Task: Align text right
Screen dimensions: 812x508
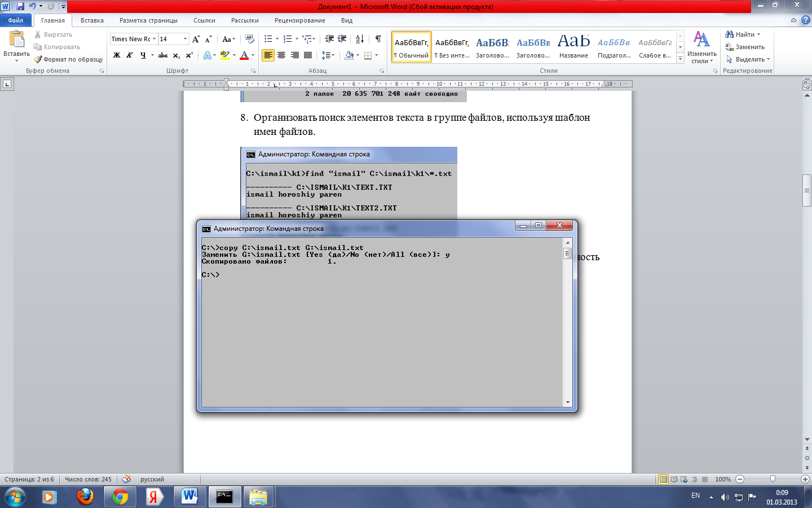Action: coord(294,55)
